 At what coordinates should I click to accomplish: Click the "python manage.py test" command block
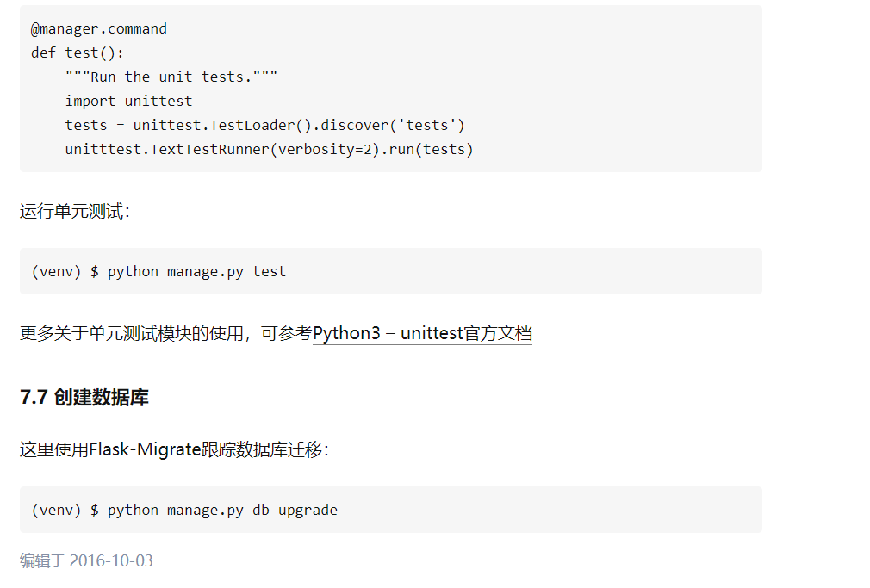click(196, 271)
